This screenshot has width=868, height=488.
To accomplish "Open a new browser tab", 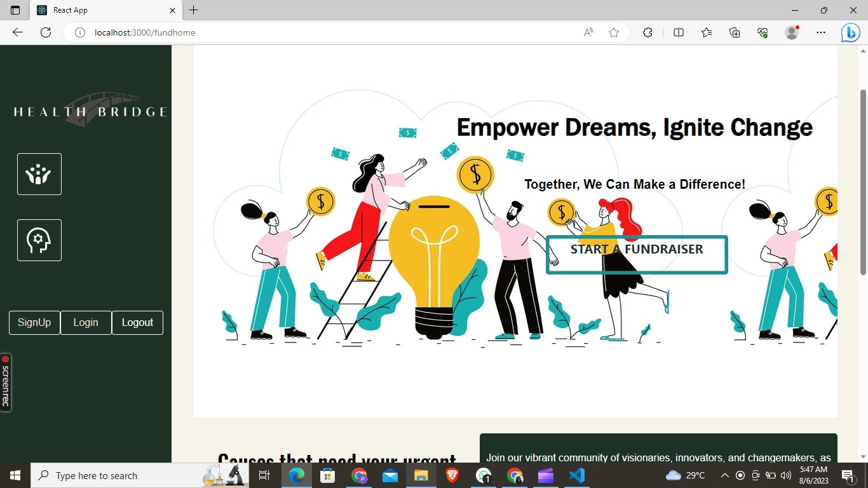I will [194, 10].
